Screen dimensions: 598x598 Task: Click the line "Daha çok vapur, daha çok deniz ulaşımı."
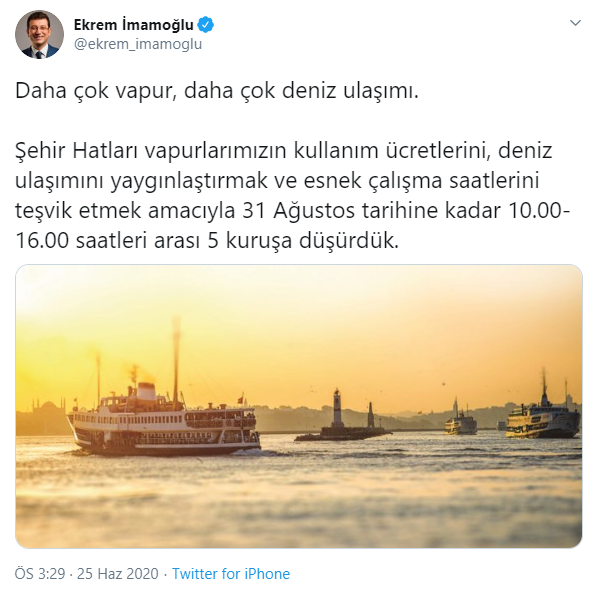[217, 91]
